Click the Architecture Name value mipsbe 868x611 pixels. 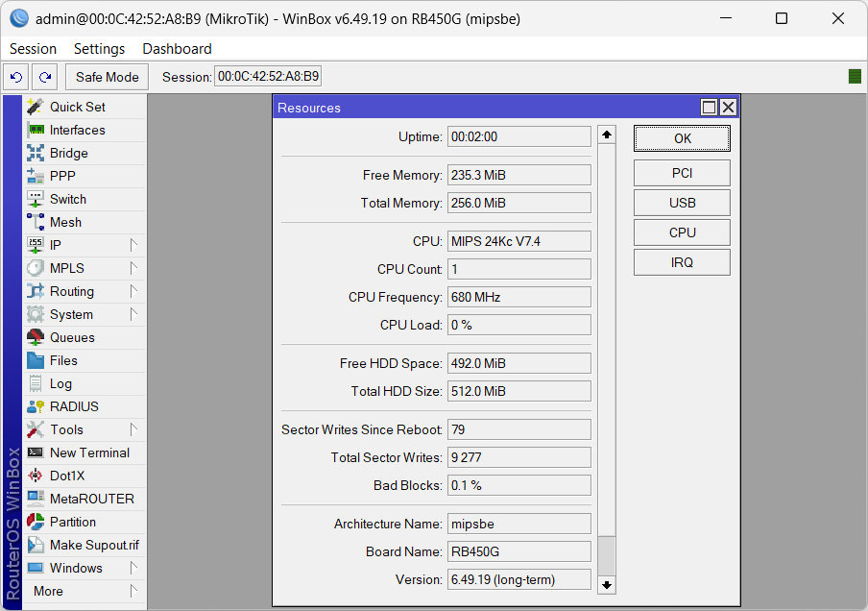(x=519, y=524)
